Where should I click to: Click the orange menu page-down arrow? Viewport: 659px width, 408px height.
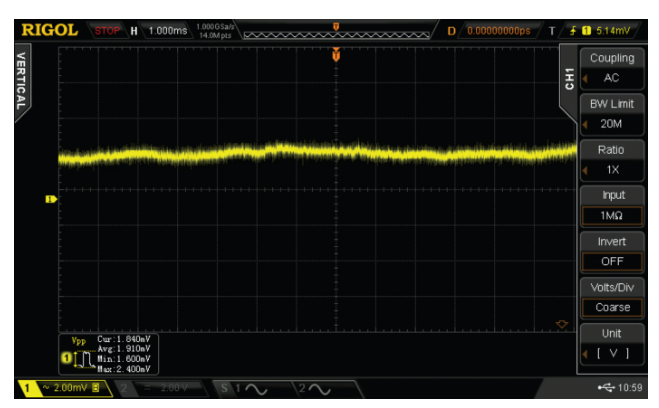tap(562, 324)
